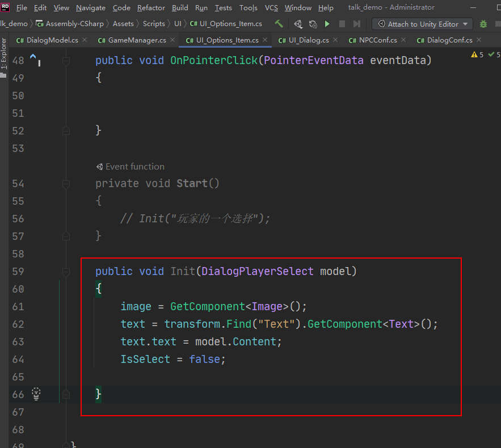Click the fold marker at line 57

coord(66,236)
